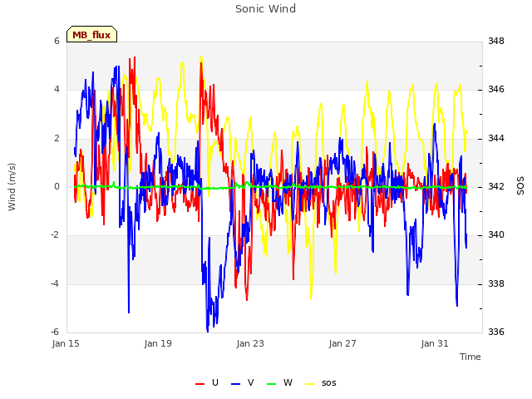
Task: Toggle the V series legend entry
Action: [243, 383]
